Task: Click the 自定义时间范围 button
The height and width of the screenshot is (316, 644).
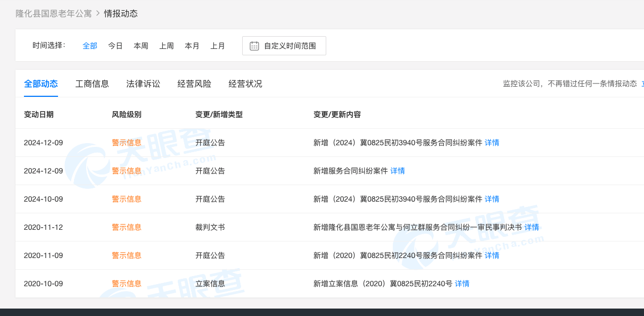Action: [x=284, y=46]
